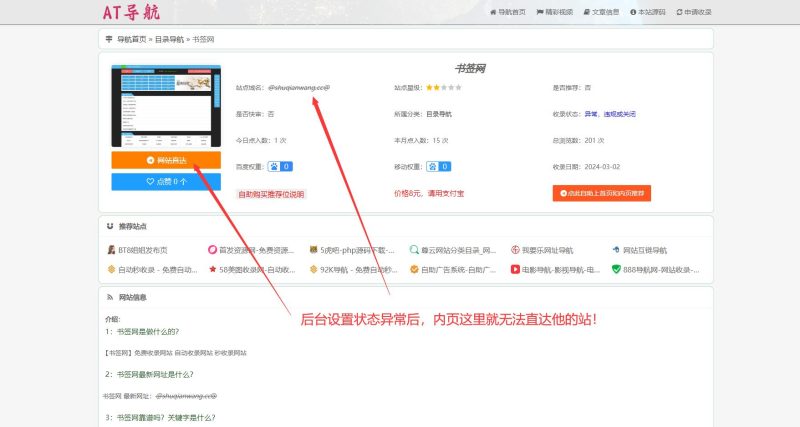The width and height of the screenshot is (800, 427).
Task: Open BT8姐姐发布页 recommended site
Action: pyautogui.click(x=143, y=250)
